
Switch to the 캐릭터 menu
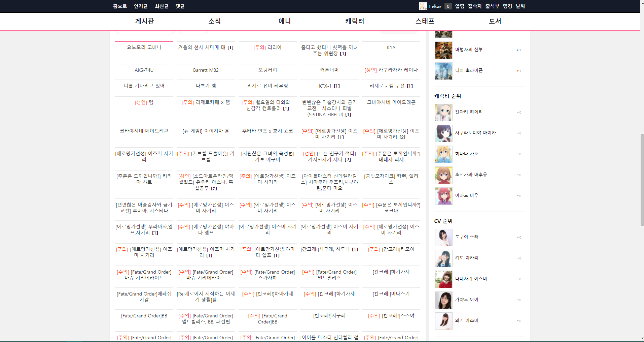tap(355, 21)
